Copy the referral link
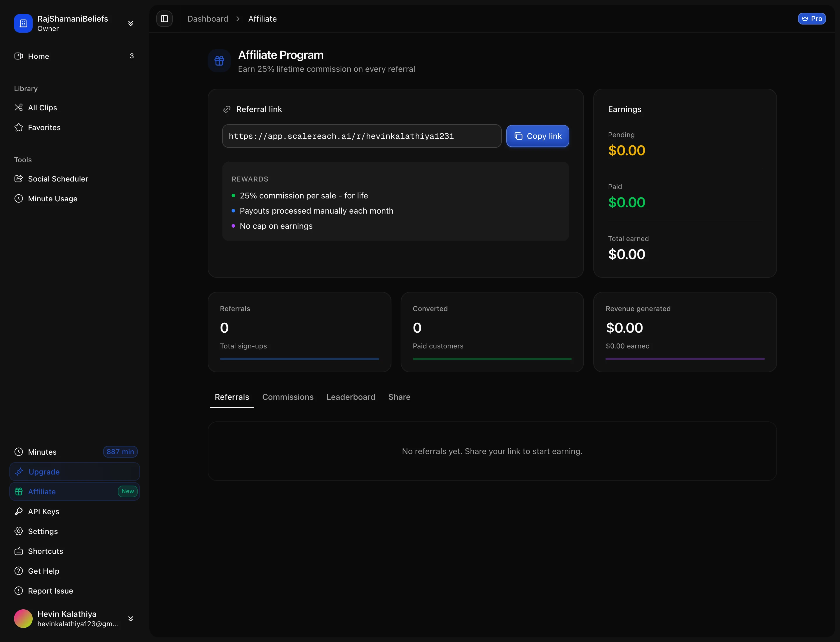 click(x=538, y=136)
